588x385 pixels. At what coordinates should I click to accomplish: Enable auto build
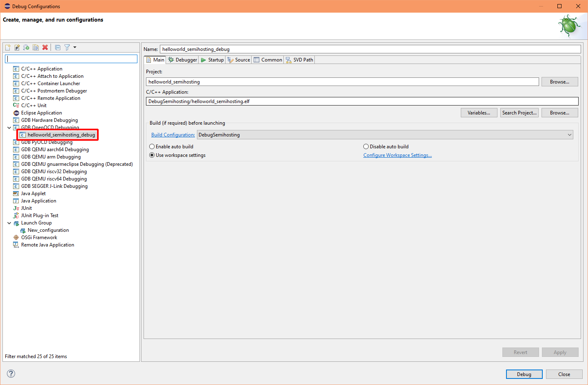[x=152, y=146]
